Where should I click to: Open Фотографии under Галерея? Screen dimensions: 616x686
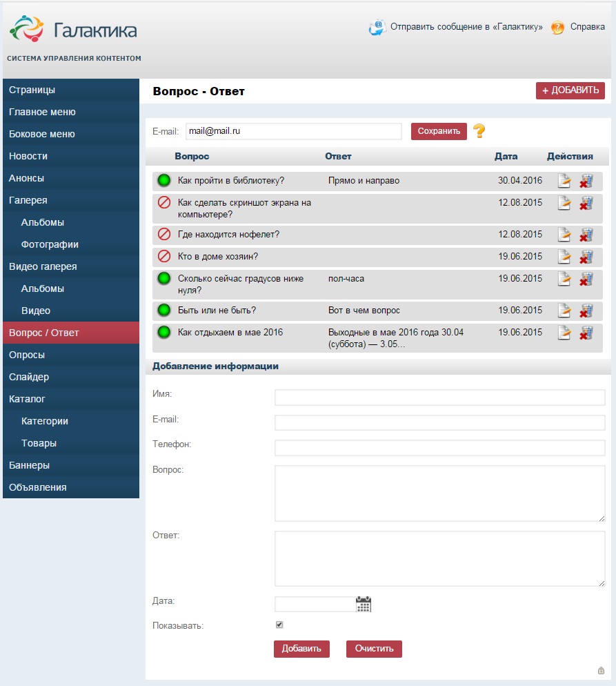click(71, 244)
